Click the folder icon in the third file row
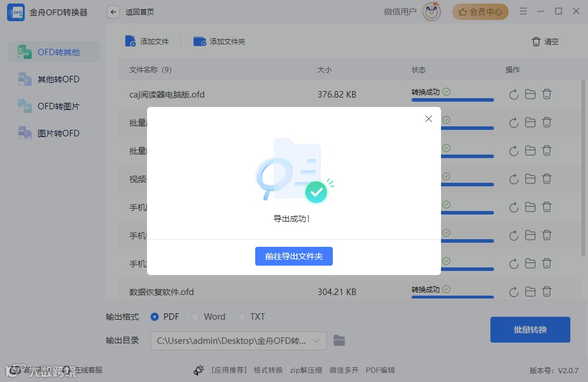The width and height of the screenshot is (588, 382). [x=530, y=150]
